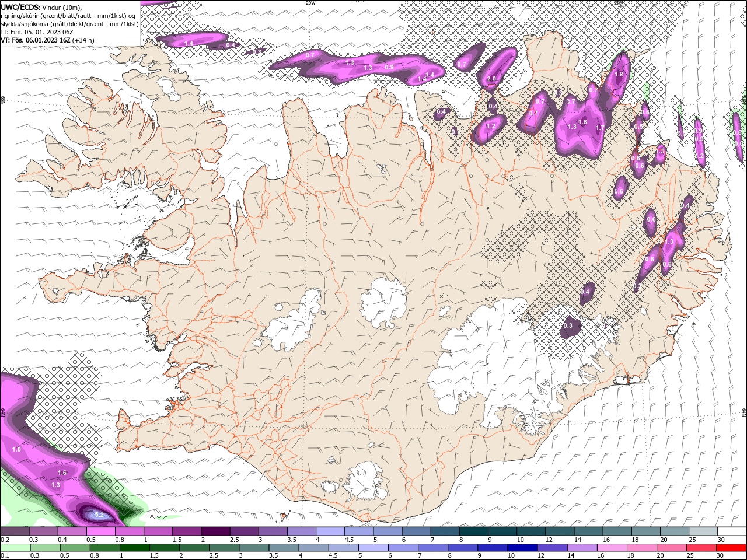Click the 1.9 snowfall value on the map
Screen dimensions: 747x560
pyautogui.click(x=619, y=75)
